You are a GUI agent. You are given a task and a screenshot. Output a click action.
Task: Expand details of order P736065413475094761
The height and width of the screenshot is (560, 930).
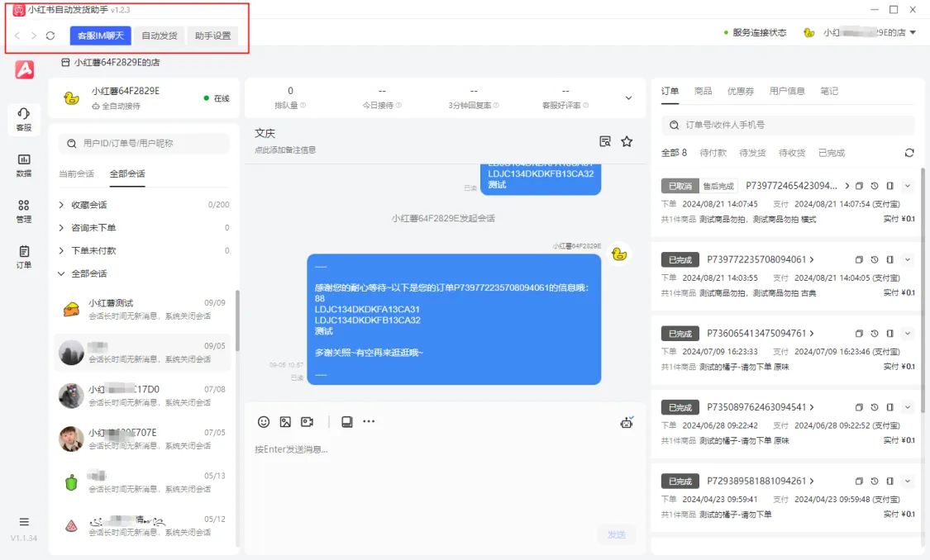908,334
